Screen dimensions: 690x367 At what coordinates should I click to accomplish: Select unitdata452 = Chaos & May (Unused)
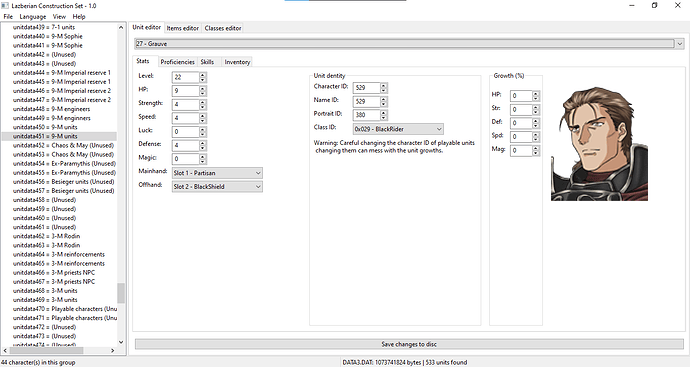63,146
